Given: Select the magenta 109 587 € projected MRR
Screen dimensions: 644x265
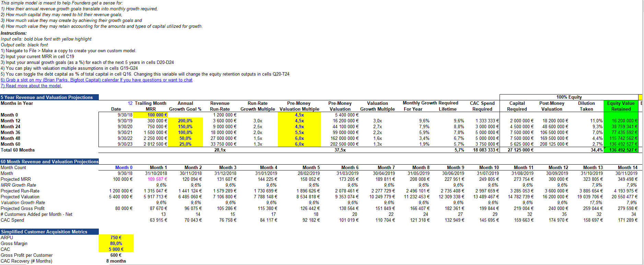Looking at the screenshot, I should 157,179.
